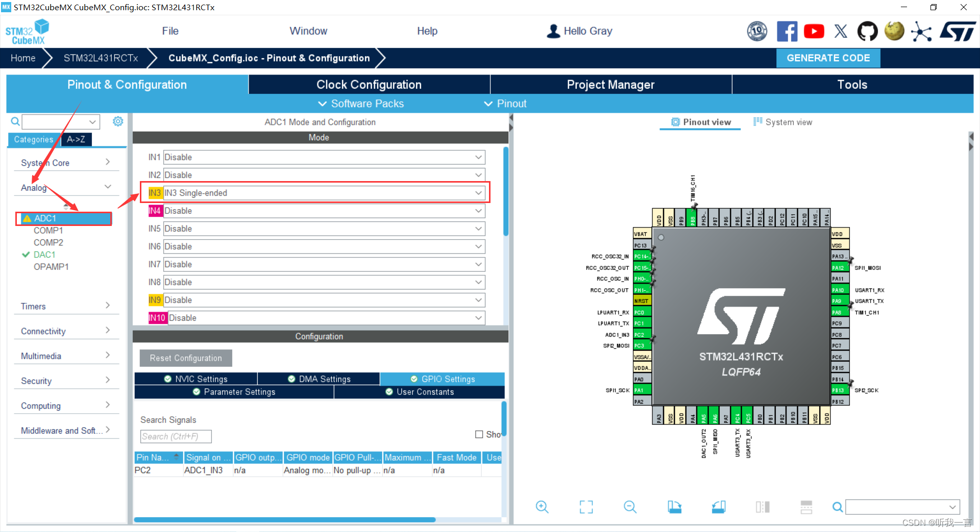980x532 pixels.
Task: Click the PA8 TIM1_CH1 pin on chip
Action: coord(840,312)
